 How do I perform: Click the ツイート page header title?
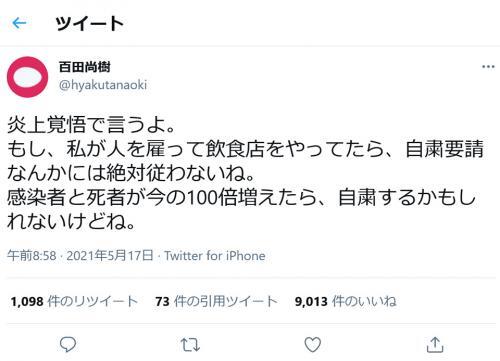click(x=90, y=23)
